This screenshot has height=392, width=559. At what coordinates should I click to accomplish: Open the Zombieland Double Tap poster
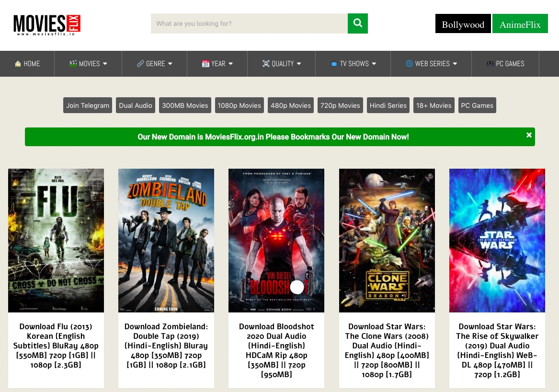(x=166, y=240)
